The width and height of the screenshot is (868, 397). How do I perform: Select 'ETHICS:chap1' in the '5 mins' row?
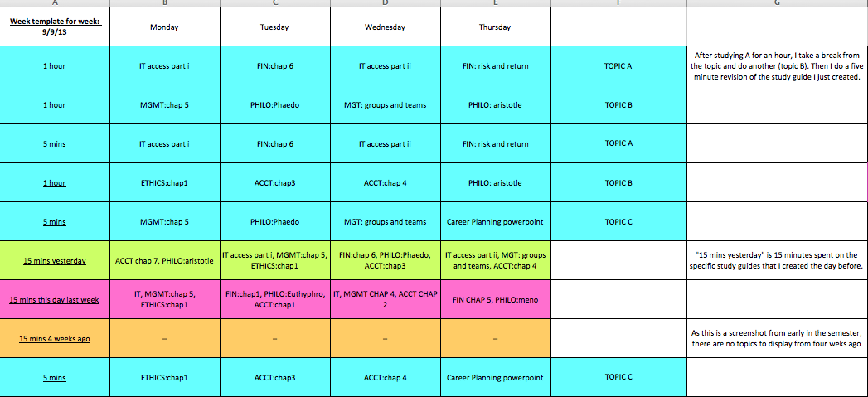pos(164,378)
